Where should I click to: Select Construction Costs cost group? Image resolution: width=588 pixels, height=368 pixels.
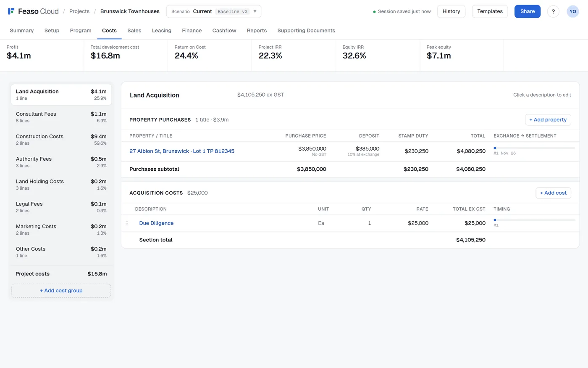coord(61,140)
